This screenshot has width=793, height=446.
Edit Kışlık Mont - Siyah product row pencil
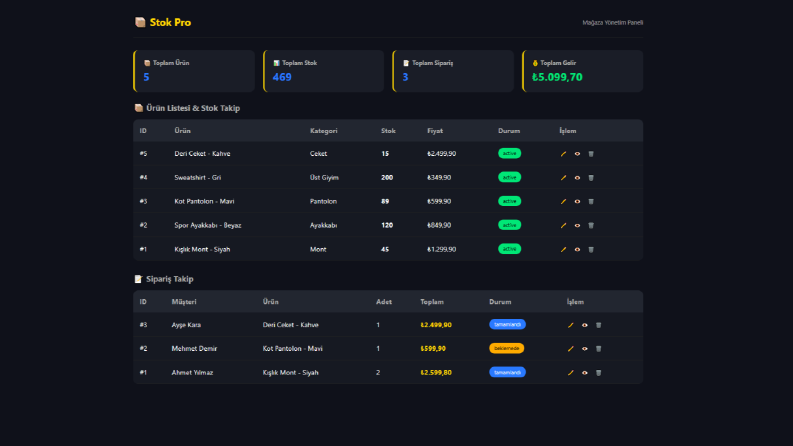563,249
